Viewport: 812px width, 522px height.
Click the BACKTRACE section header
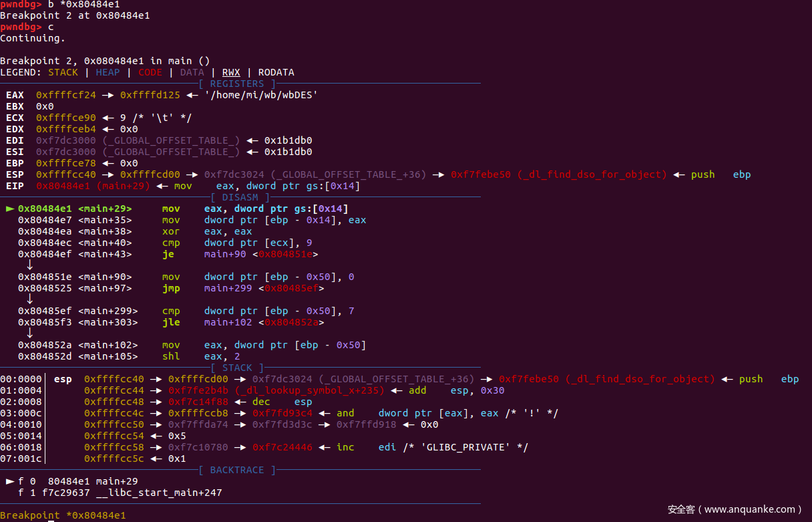coord(237,470)
